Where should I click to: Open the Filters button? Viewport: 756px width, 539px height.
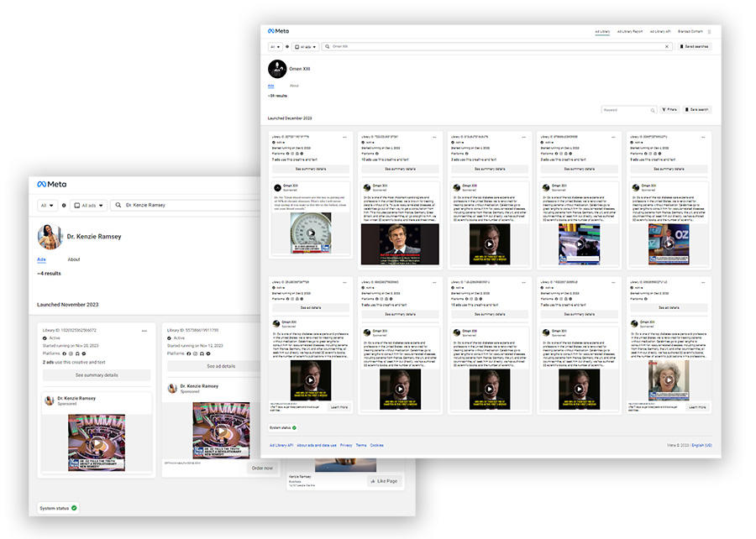(669, 110)
